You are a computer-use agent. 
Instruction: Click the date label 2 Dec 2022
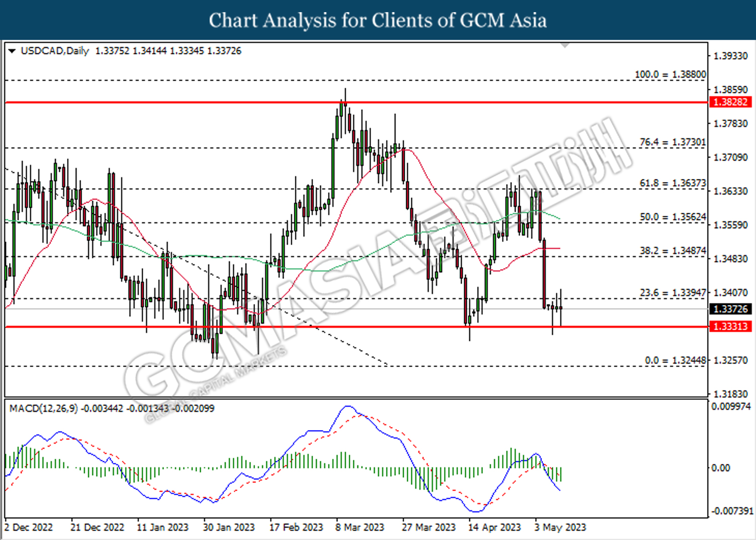(29, 527)
